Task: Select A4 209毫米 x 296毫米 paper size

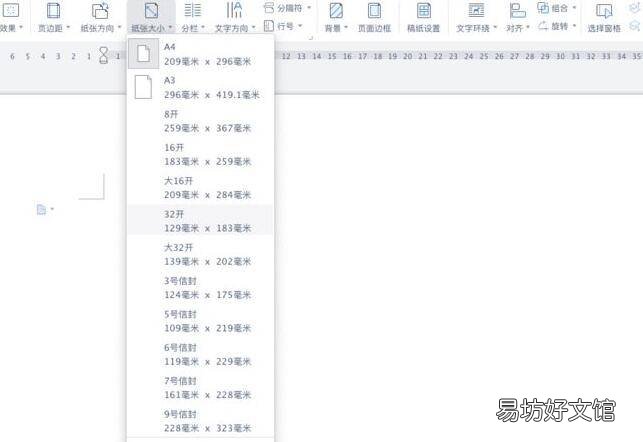Action: pos(201,54)
